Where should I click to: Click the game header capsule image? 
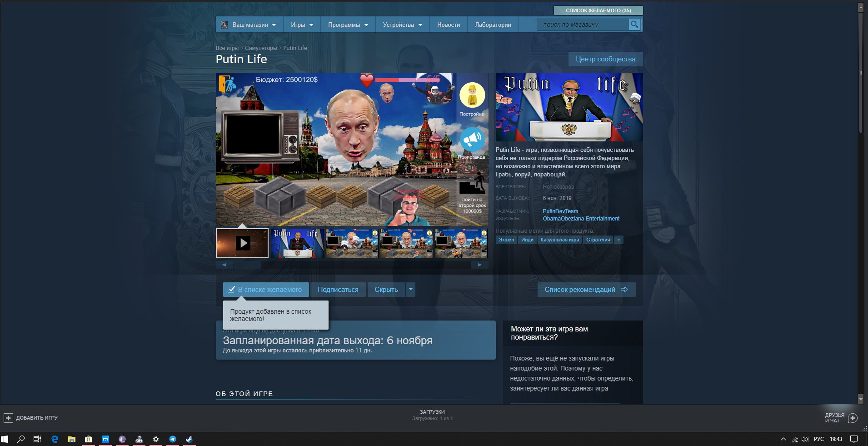[x=569, y=107]
